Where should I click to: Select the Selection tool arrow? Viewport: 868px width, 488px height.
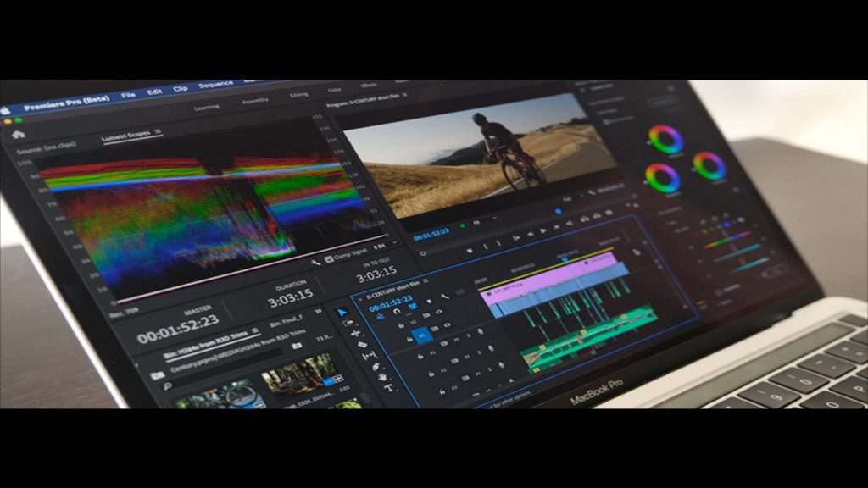pos(342,313)
